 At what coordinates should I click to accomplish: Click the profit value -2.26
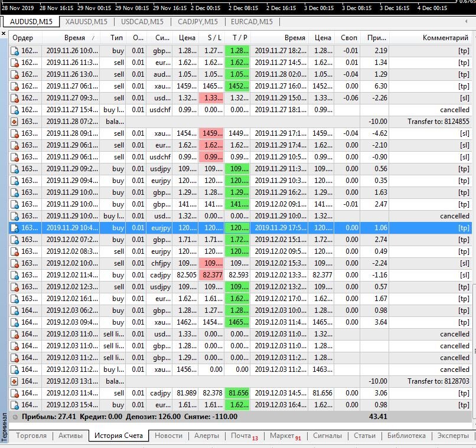(380, 98)
